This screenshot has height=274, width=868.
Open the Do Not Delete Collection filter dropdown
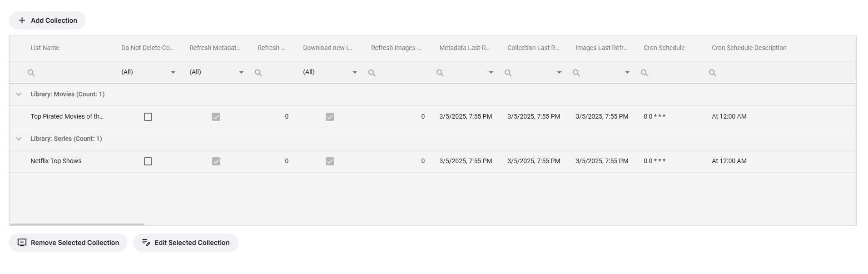coord(173,73)
